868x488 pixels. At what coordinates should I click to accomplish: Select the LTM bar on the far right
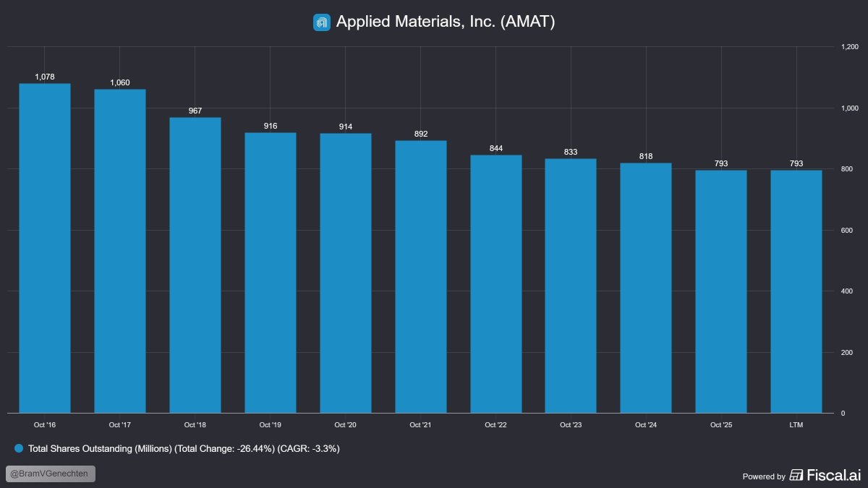[x=796, y=289]
